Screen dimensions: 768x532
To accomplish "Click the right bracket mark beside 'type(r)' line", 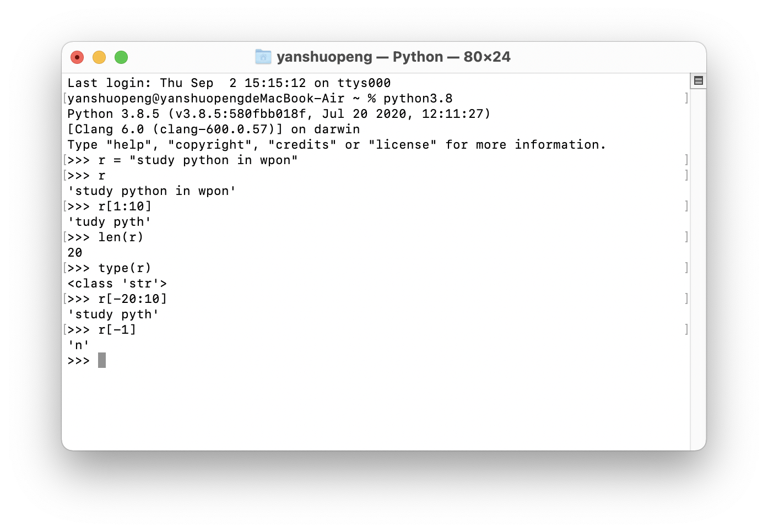I will point(686,268).
